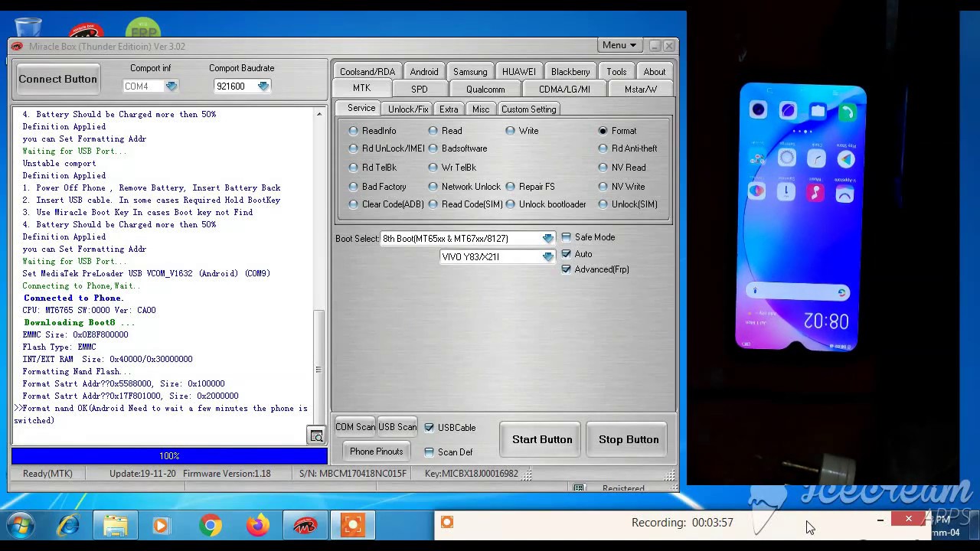Image resolution: width=980 pixels, height=551 pixels.
Task: Click the log search icon below log
Action: point(316,435)
